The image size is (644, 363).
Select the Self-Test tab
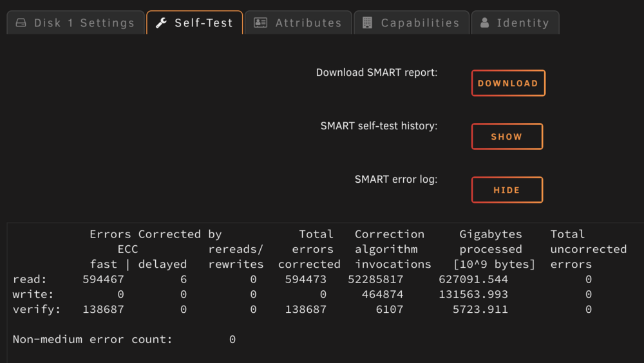(x=194, y=23)
